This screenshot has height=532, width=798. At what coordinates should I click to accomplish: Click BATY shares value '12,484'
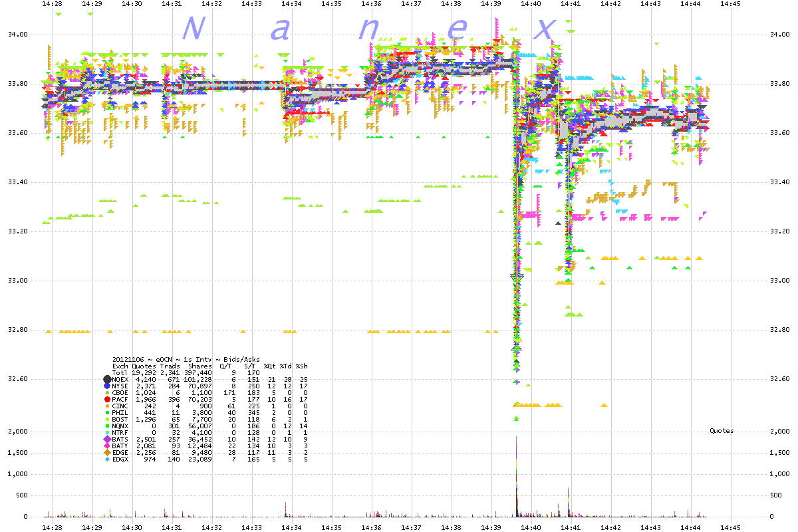[200, 446]
